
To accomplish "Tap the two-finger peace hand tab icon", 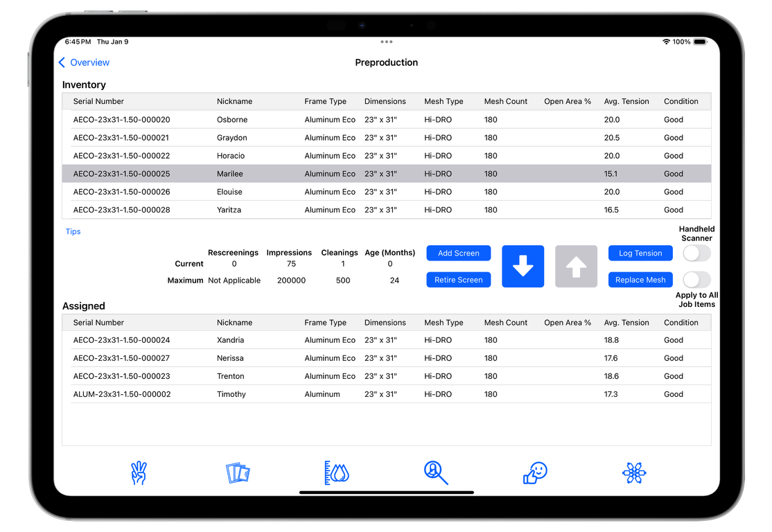I will [139, 473].
